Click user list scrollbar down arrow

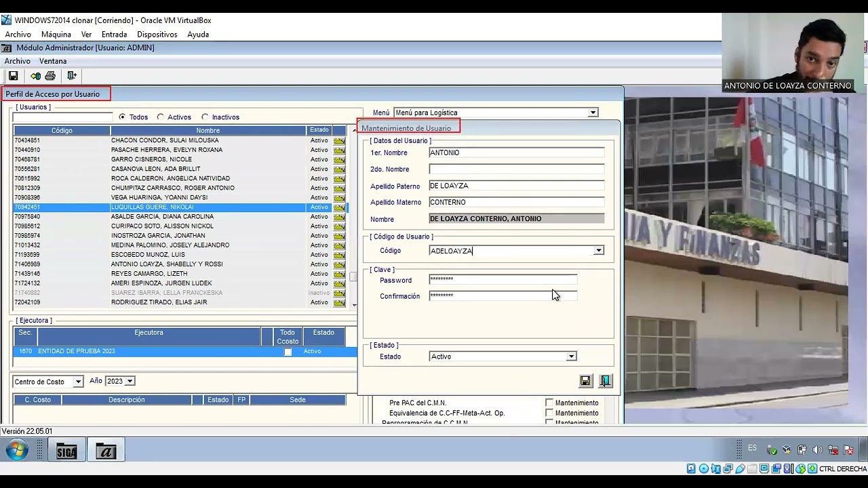click(354, 306)
